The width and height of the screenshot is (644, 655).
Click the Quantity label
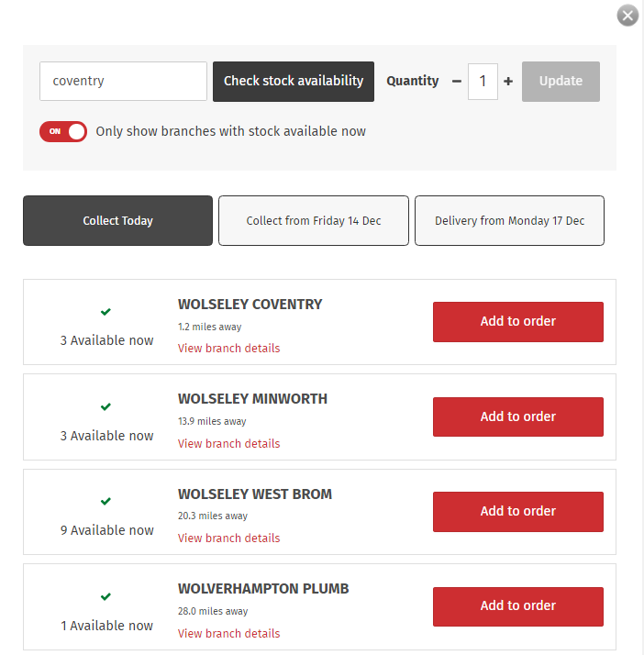pos(412,81)
